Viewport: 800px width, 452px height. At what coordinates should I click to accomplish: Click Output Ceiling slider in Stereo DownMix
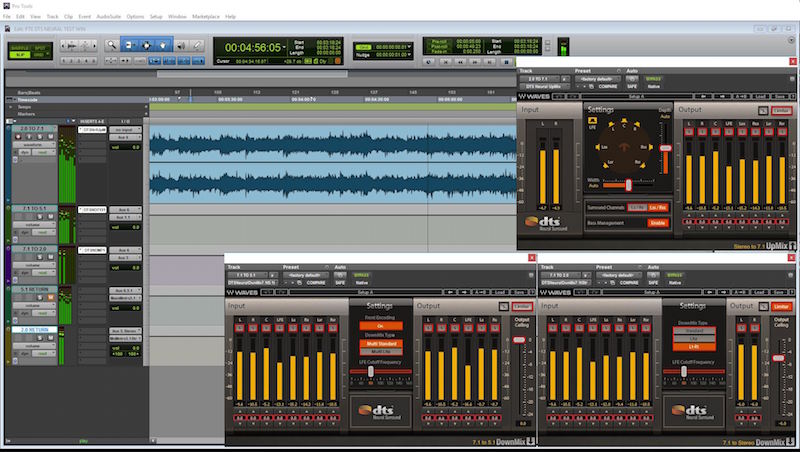click(779, 358)
